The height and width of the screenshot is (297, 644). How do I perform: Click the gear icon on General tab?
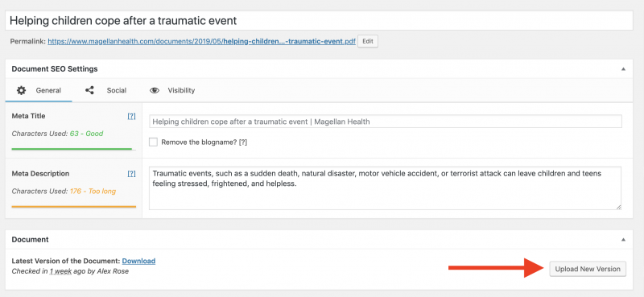coord(21,90)
